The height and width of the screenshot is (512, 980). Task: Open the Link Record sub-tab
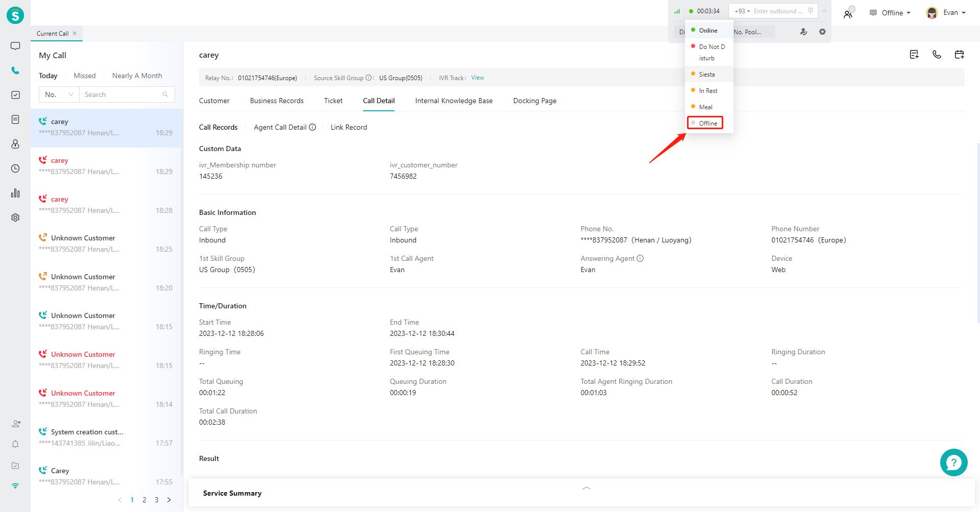point(349,127)
